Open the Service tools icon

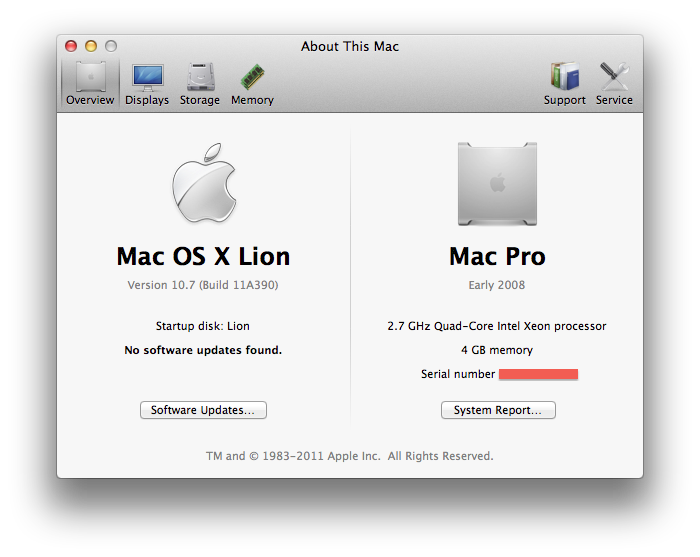click(x=614, y=84)
